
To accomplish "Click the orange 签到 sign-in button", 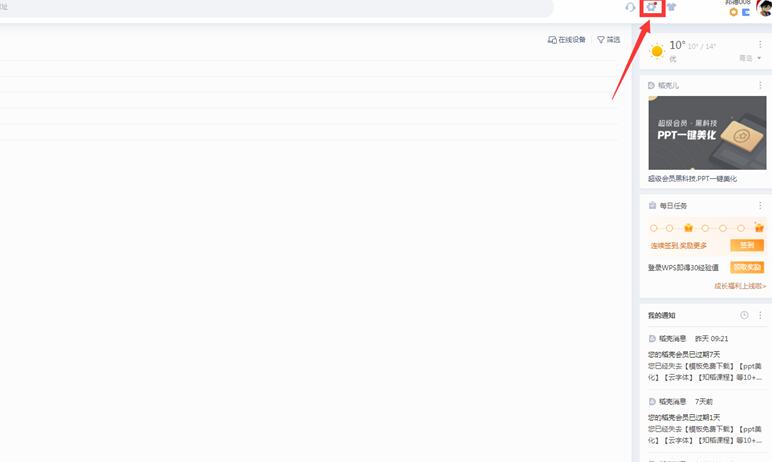I will [x=747, y=245].
